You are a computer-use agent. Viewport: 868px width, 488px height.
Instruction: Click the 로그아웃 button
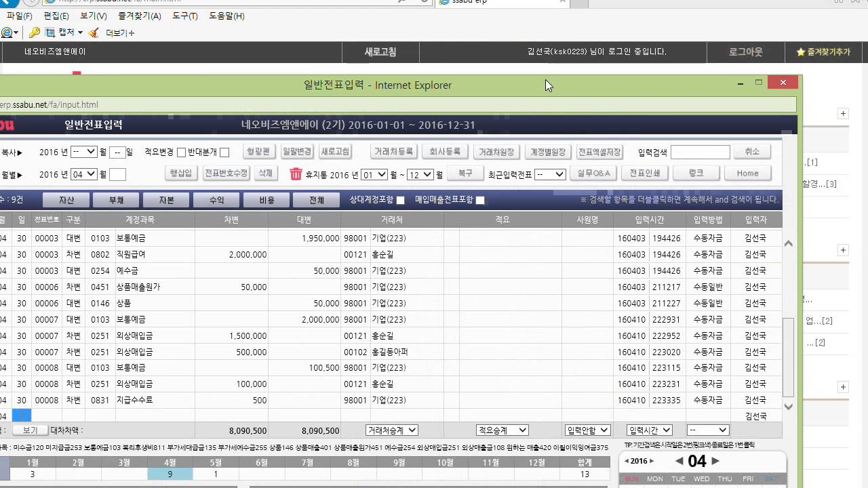[x=746, y=52]
